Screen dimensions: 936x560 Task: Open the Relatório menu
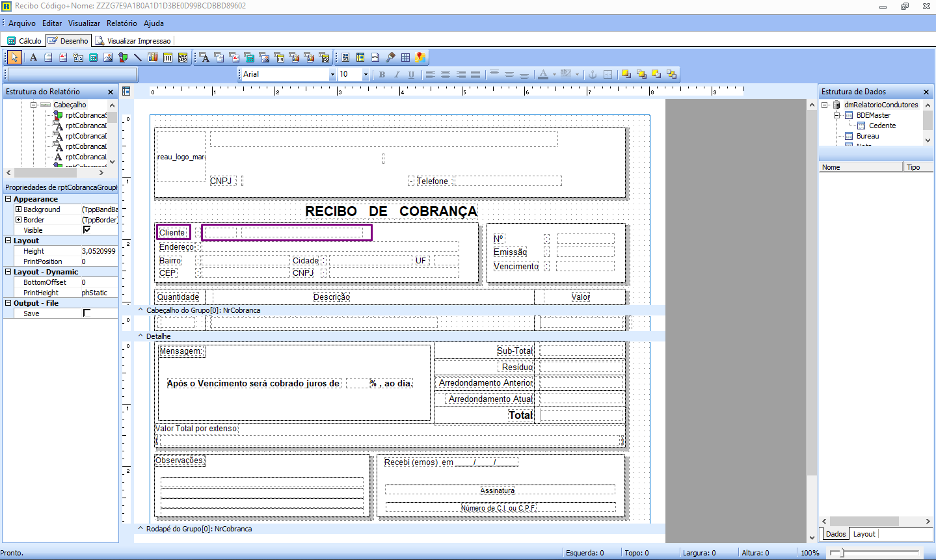coord(122,23)
